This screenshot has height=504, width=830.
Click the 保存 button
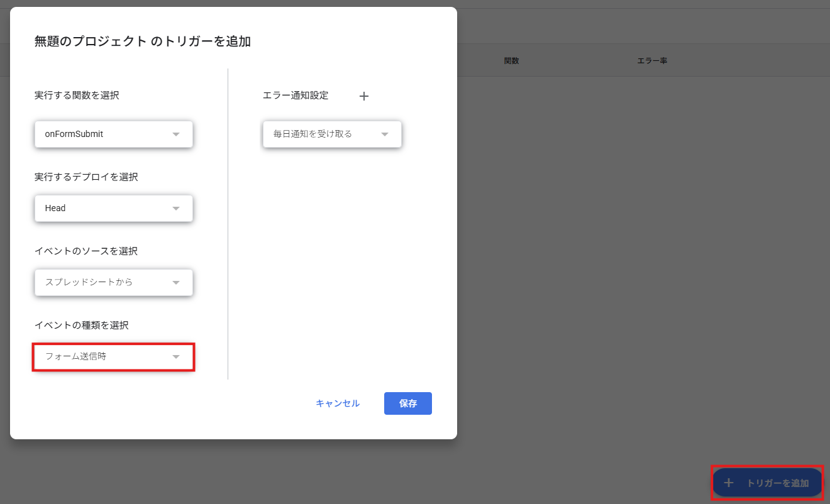408,403
